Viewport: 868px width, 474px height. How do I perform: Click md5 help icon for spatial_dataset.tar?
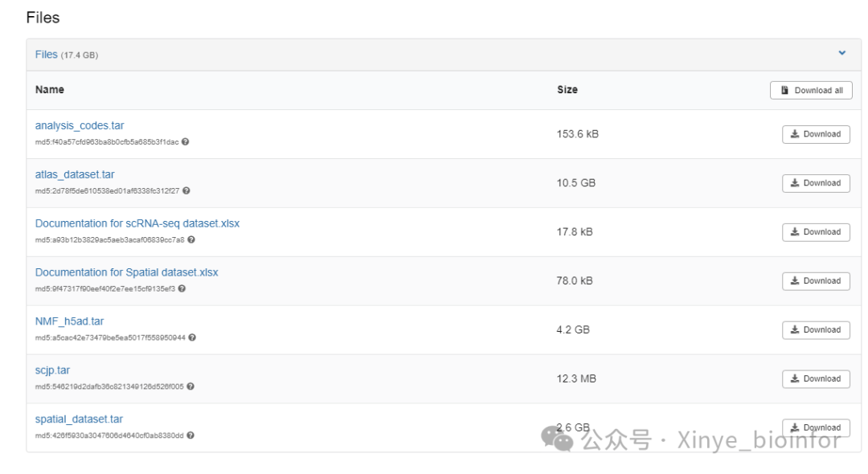click(190, 435)
